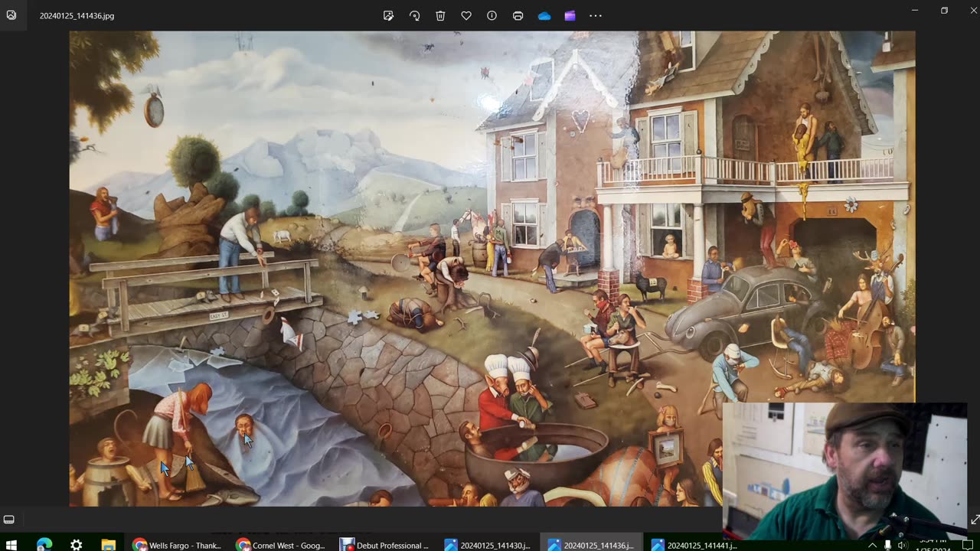The height and width of the screenshot is (551, 980).
Task: Switch to 20240125_141441.jpg Photos window
Action: click(694, 545)
